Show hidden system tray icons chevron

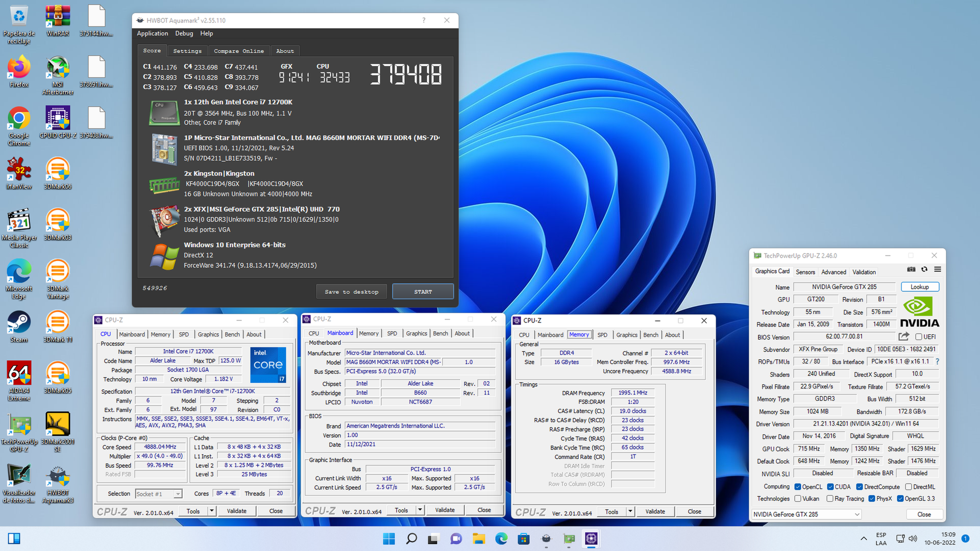pos(864,539)
